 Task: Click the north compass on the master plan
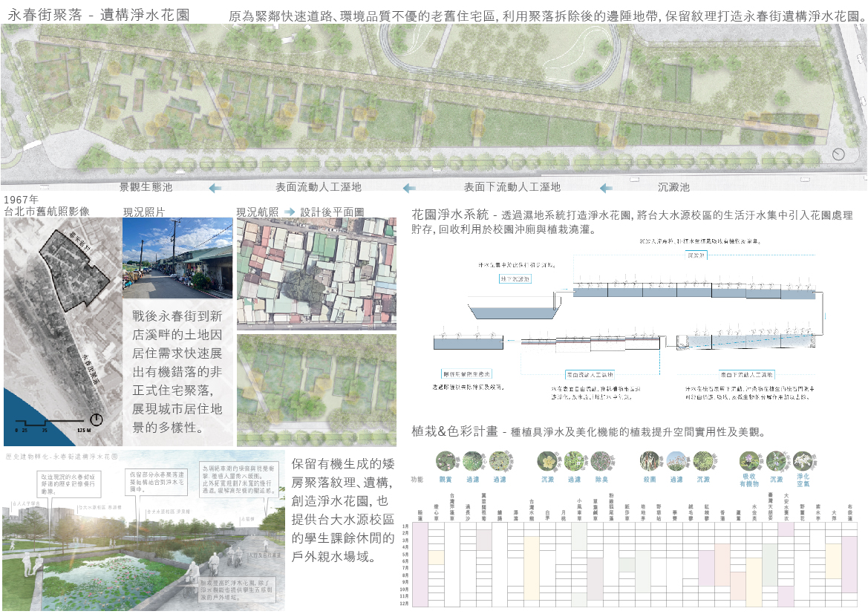[838, 154]
